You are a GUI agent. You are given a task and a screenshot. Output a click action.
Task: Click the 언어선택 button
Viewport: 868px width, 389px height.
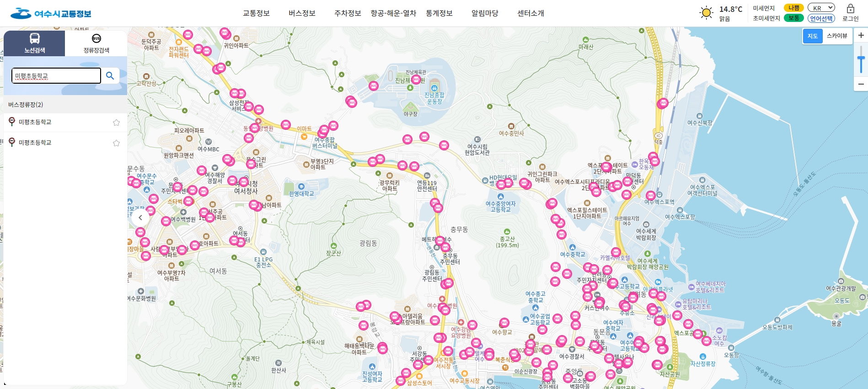[821, 18]
